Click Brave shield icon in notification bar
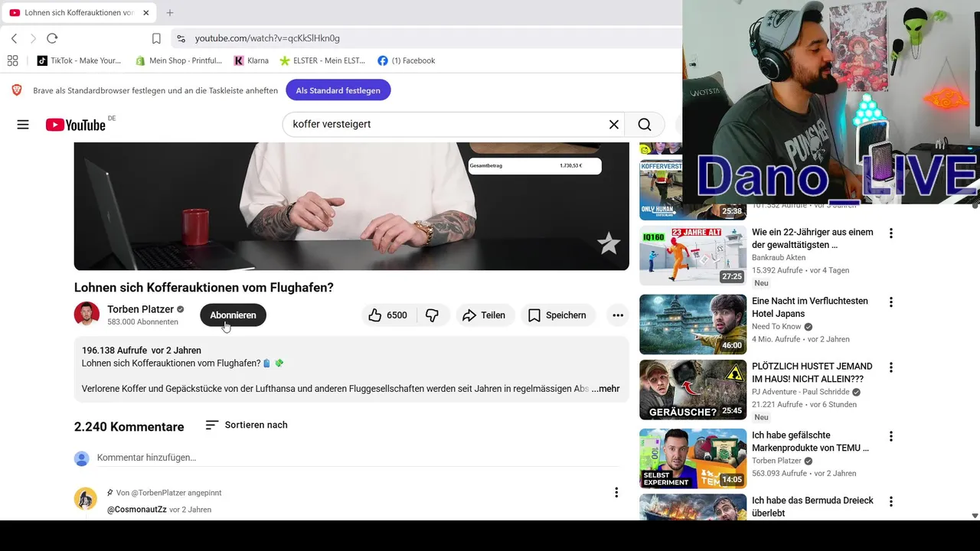 coord(17,90)
